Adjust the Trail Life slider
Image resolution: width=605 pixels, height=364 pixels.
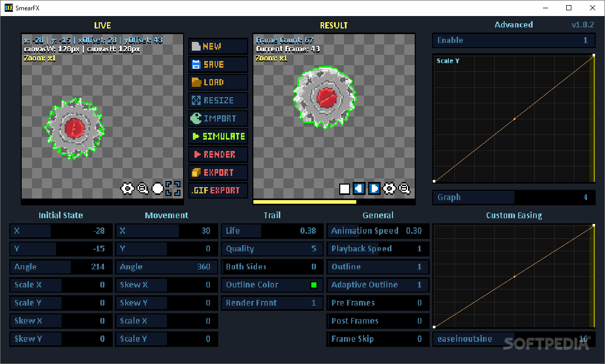point(273,231)
